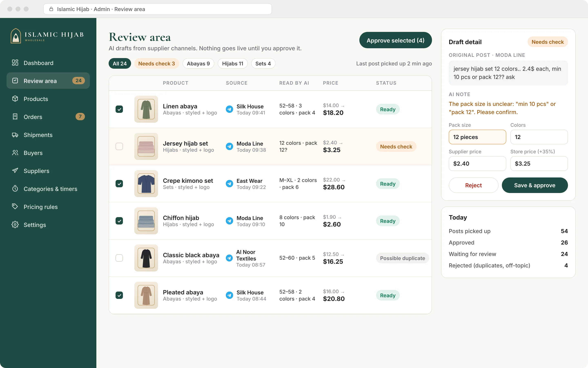
Task: Click the browser address bar
Action: (157, 9)
